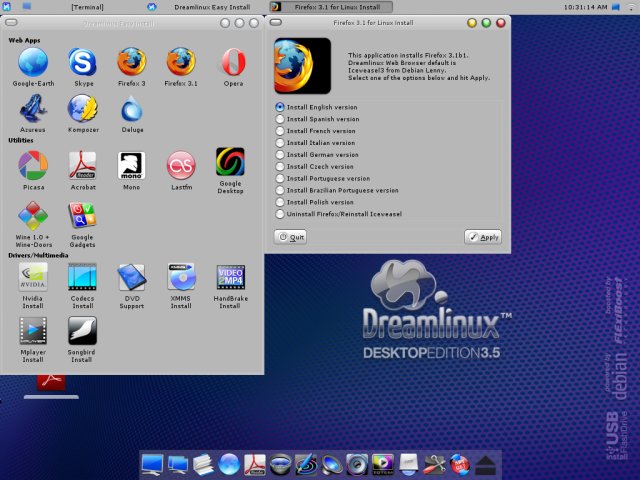
Task: Open the network computers icon in dock
Action: coord(178,465)
